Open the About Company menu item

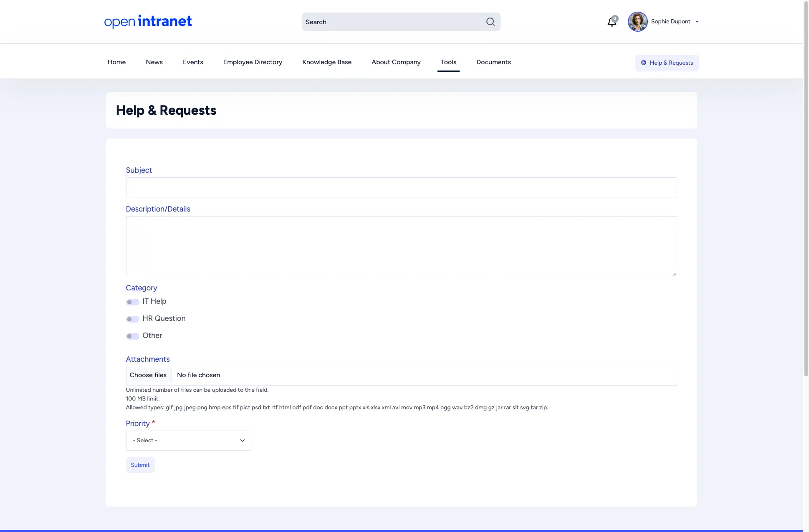coord(396,62)
